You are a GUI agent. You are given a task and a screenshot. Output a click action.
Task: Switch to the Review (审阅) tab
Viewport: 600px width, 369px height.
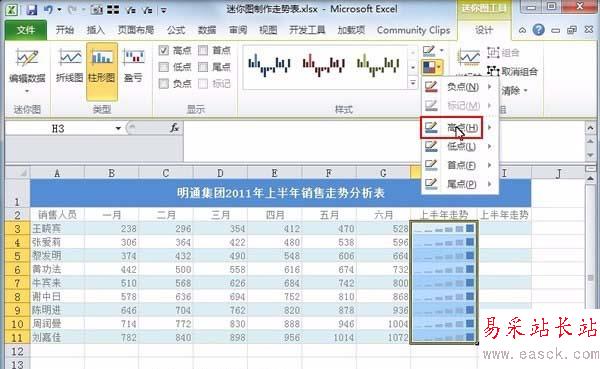238,30
